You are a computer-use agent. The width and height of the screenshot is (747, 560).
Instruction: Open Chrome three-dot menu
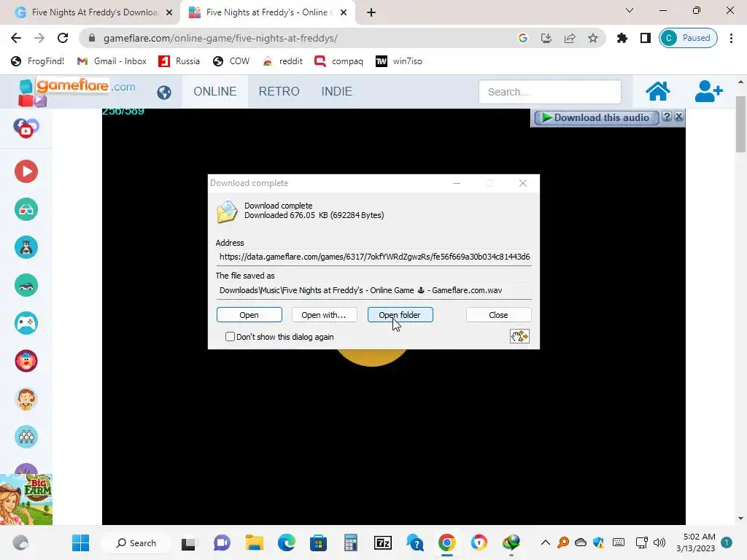tap(731, 38)
